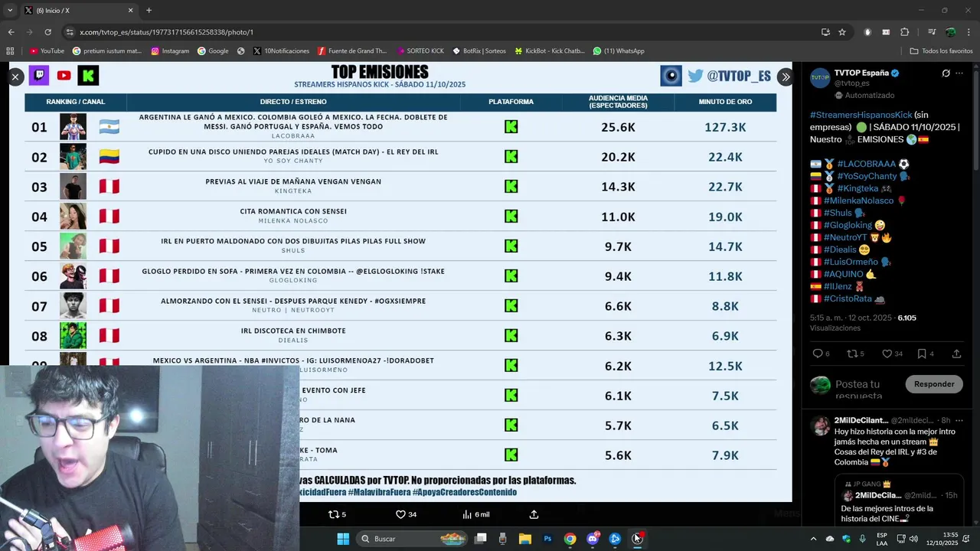This screenshot has height=551, width=980.
Task: Reload the page
Action: [47, 32]
